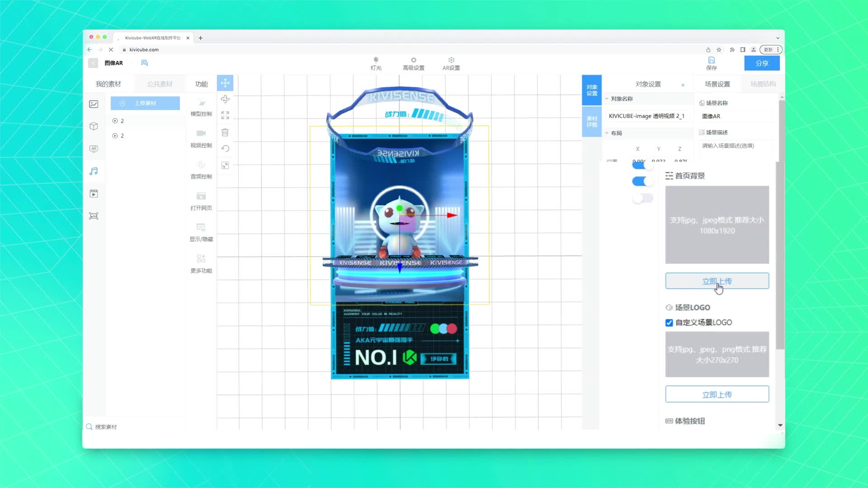Uncheck the 自定义场景LOGO checkbox
The image size is (868, 488).
[669, 323]
